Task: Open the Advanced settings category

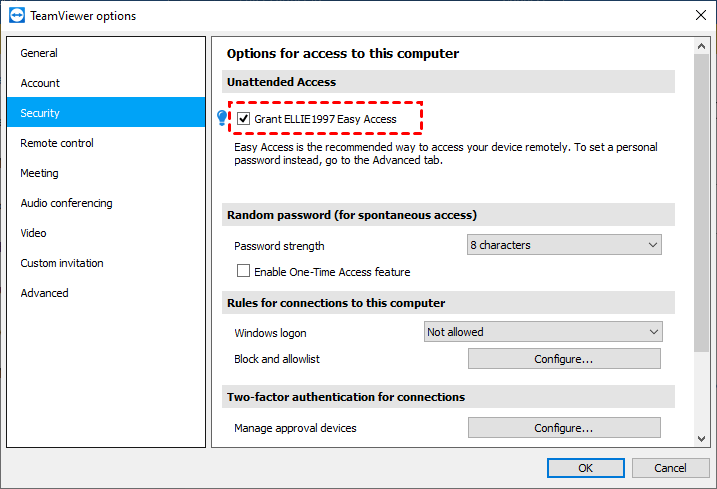Action: 45,293
